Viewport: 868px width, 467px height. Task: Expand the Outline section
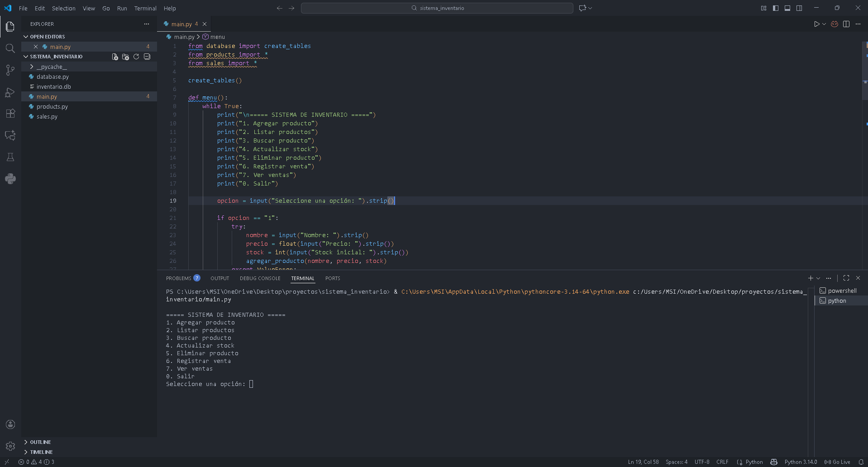[40, 442]
